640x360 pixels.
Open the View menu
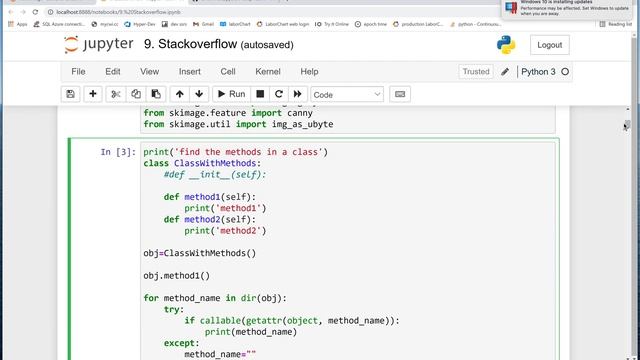[x=149, y=71]
